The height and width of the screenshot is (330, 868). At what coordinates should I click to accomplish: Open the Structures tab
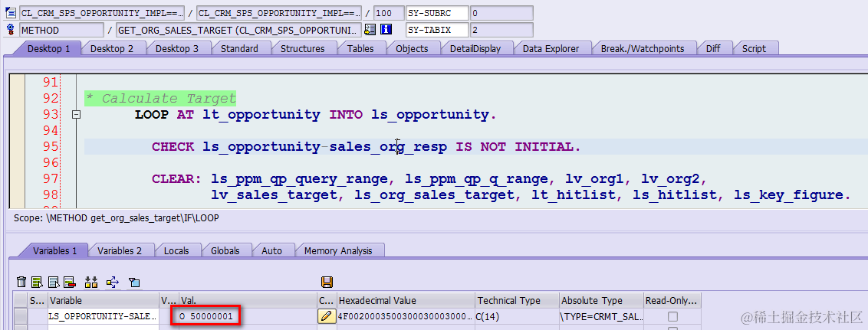coord(302,49)
